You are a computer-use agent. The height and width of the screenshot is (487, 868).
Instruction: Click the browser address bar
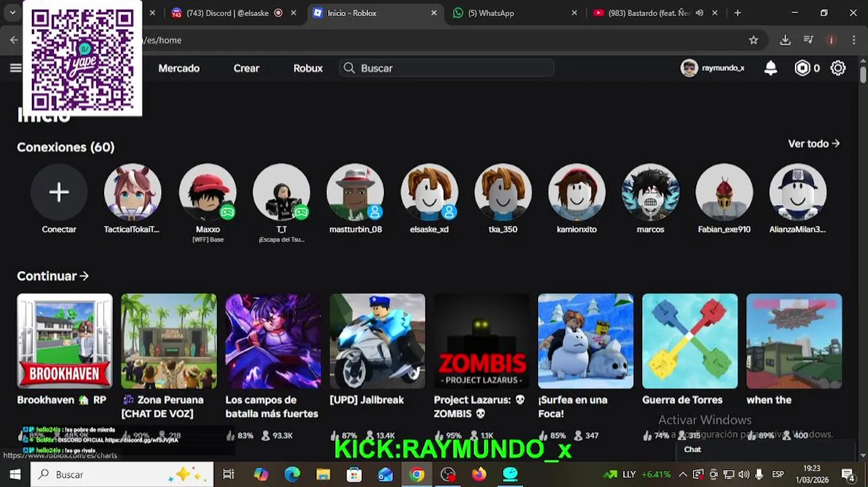tap(433, 40)
